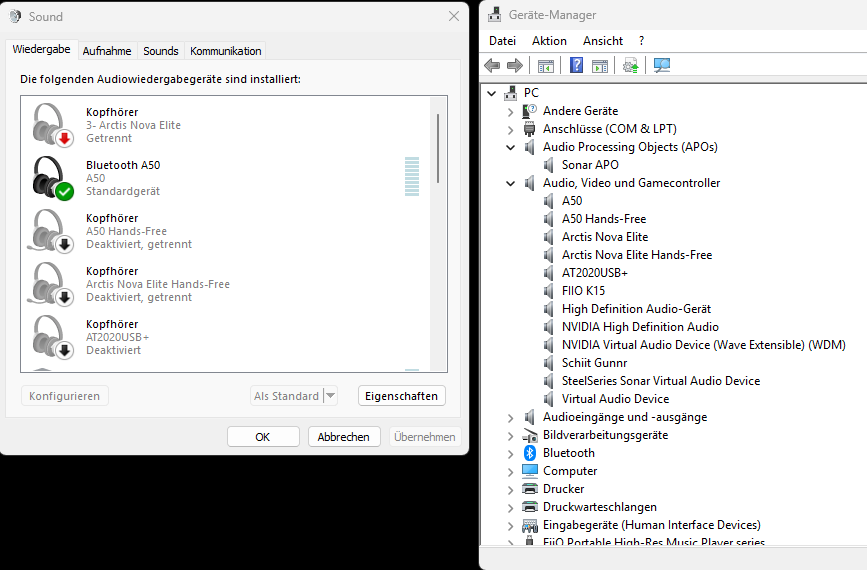Collapse Audio Processing Objects (APOs) node
This screenshot has width=867, height=570.
[510, 147]
